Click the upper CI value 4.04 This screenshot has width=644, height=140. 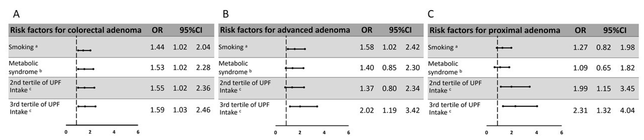tap(627, 110)
